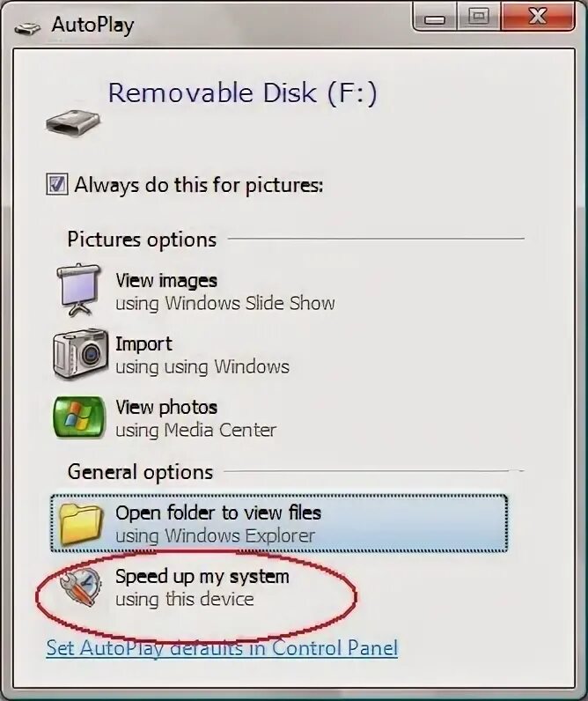Click the 'Always do this for pictures' label
The height and width of the screenshot is (701, 588).
(198, 185)
